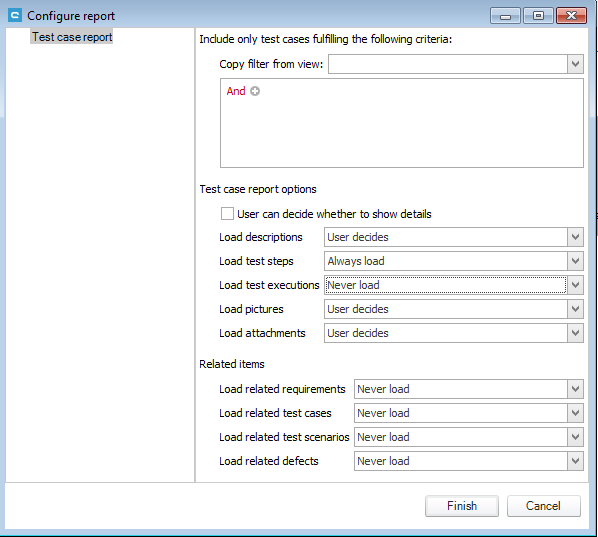Expand the Load attachments dropdown arrow
The height and width of the screenshot is (537, 598).
coord(575,333)
